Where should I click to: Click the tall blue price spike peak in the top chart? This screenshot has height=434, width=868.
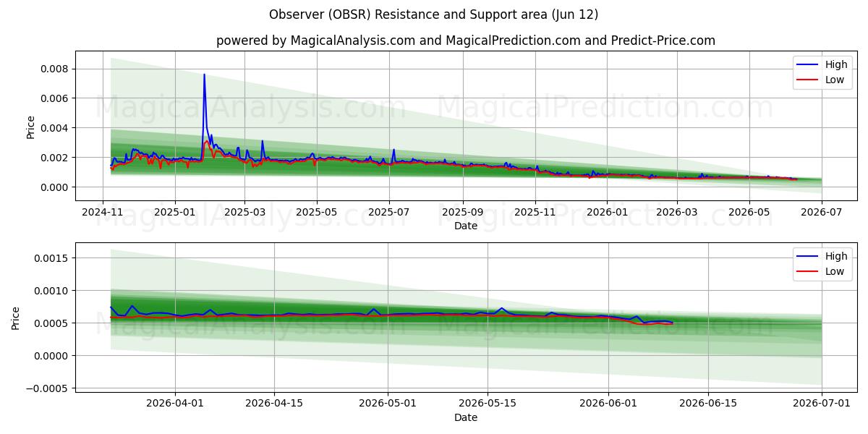click(204, 75)
